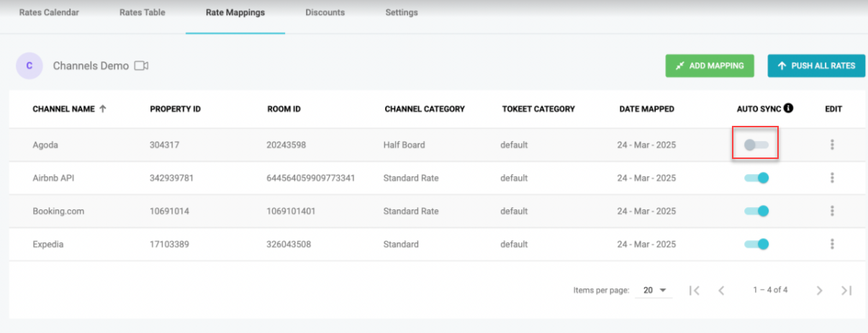Image resolution: width=868 pixels, height=333 pixels.
Task: Open the three-dot edit menu for Booking.com
Action: pos(832,211)
